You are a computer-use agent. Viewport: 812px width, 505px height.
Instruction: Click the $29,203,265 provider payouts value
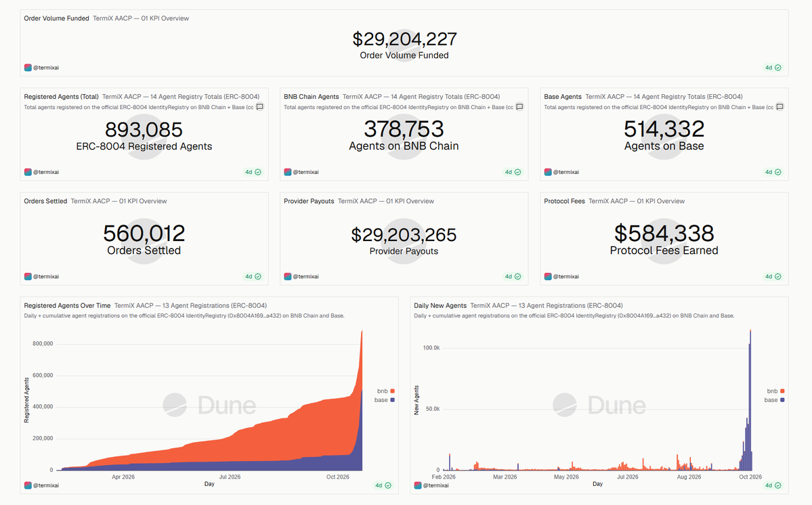[404, 235]
